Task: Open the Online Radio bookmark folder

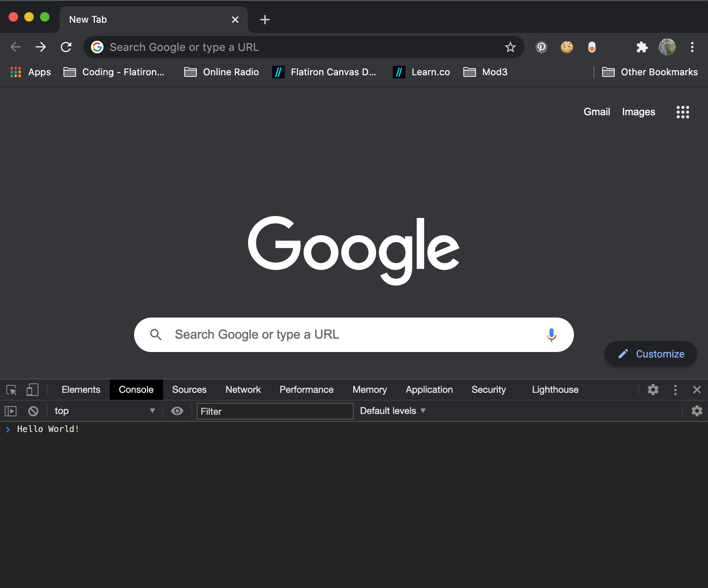Action: 221,72
